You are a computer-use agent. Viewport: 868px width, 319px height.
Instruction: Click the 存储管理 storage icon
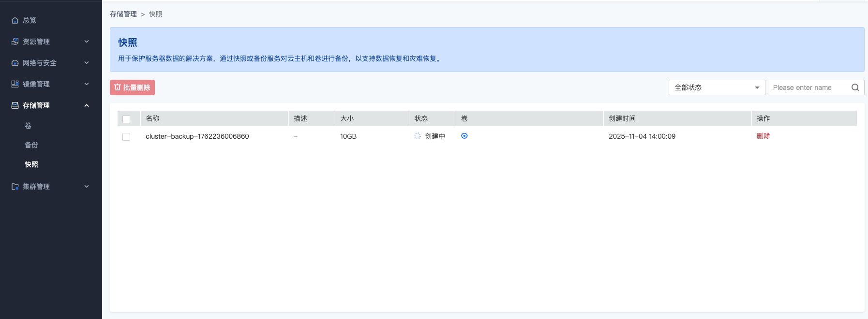click(x=15, y=105)
